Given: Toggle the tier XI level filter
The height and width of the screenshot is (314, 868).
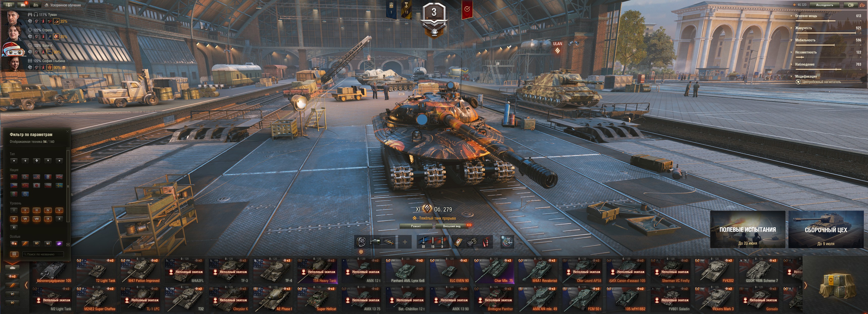Looking at the screenshot, I should (14, 227).
